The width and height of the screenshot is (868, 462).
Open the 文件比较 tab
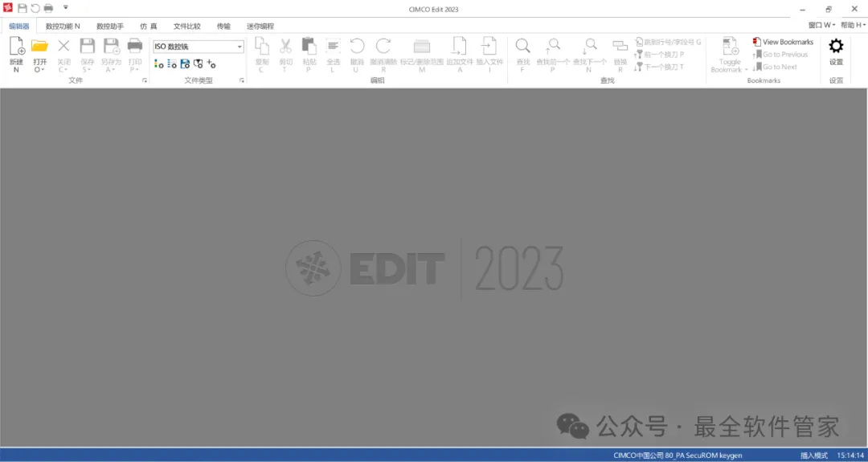tap(186, 26)
